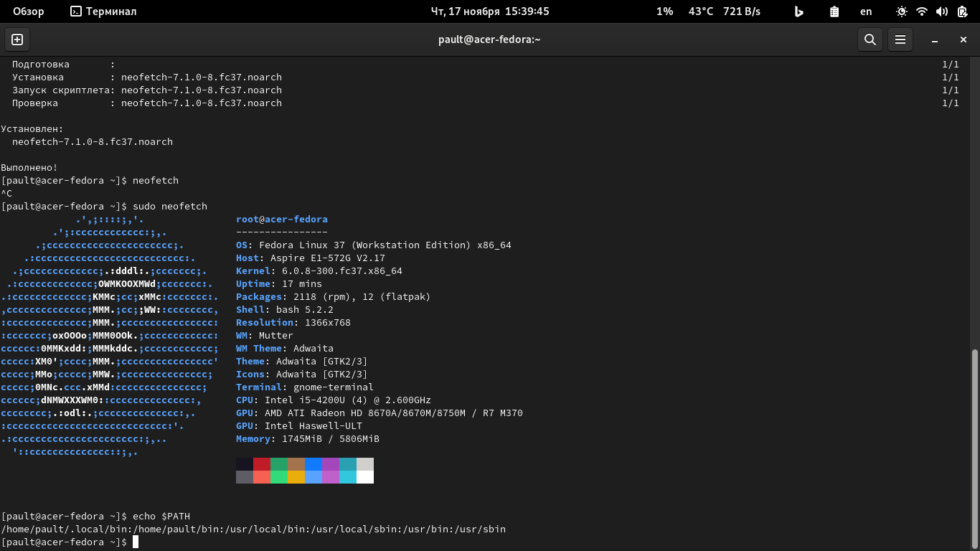Click the white color block in neofetch palette
The height and width of the screenshot is (551, 980).
pyautogui.click(x=365, y=477)
